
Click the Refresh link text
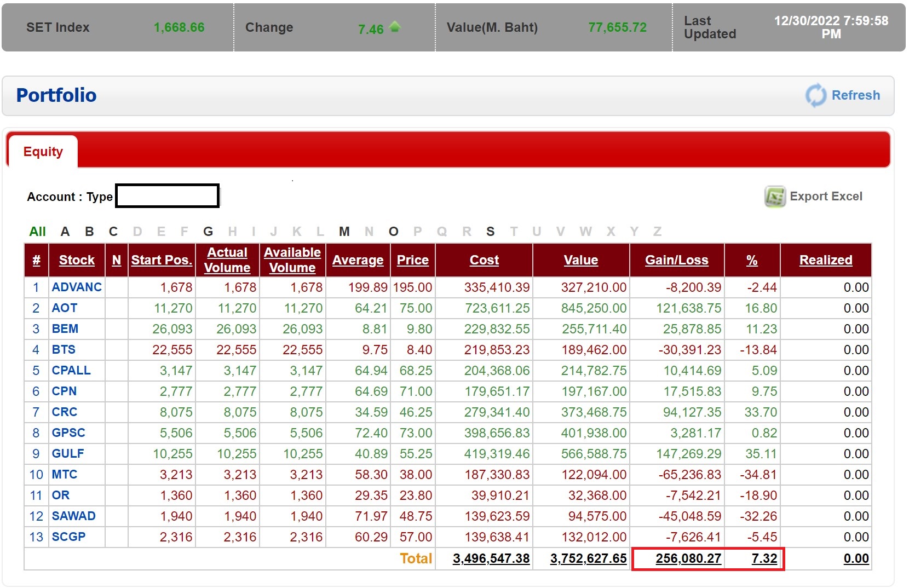pos(856,95)
